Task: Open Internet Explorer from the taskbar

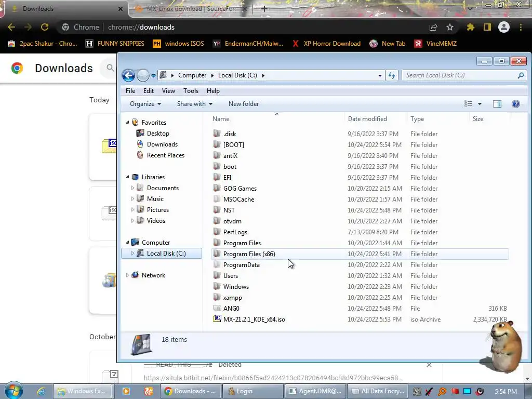Action: click(x=41, y=391)
